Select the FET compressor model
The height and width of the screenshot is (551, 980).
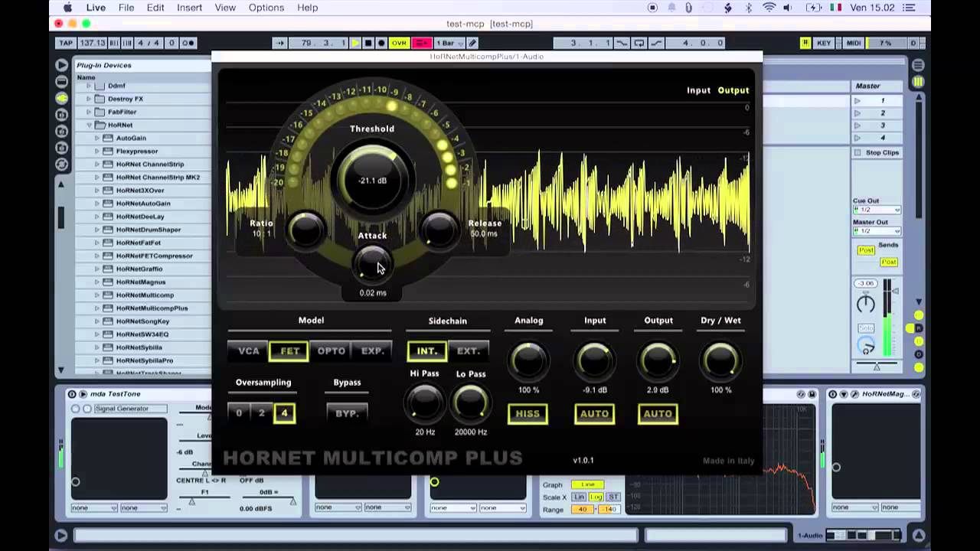coord(289,351)
